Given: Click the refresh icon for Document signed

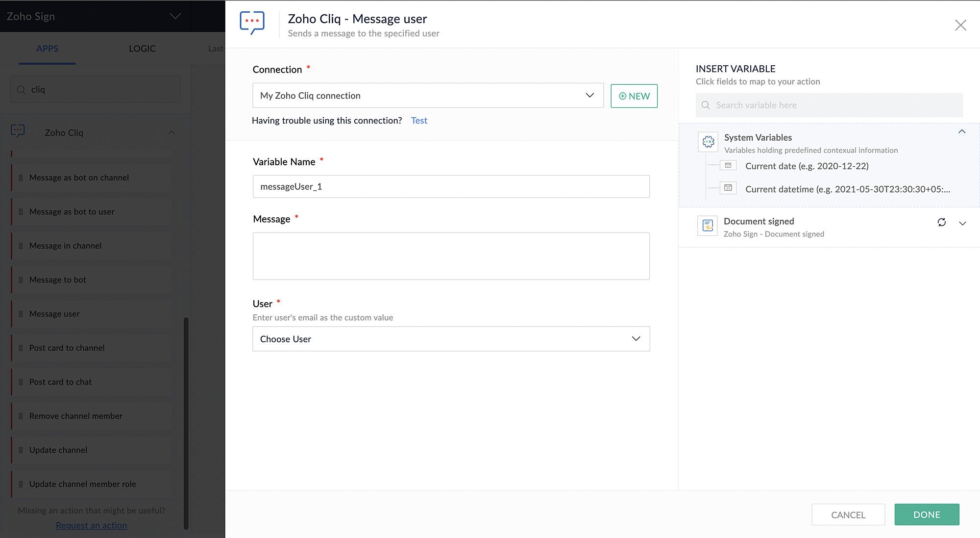Looking at the screenshot, I should (x=941, y=222).
